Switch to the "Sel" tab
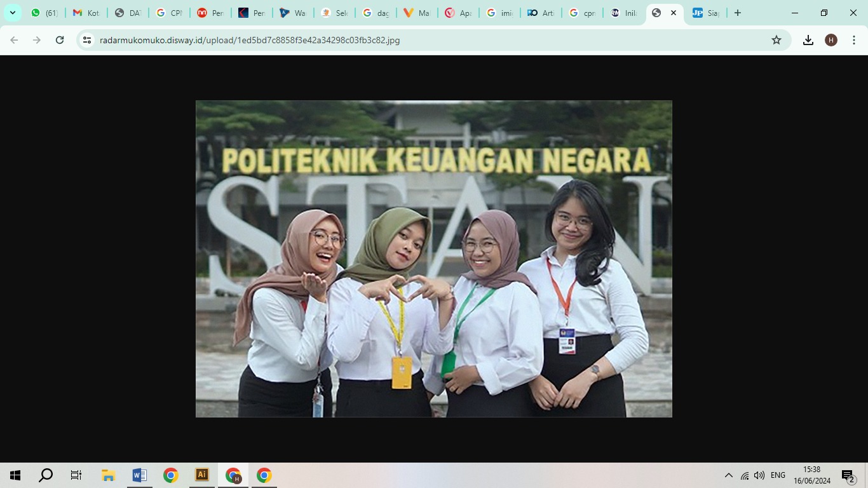This screenshot has height=488, width=868. [x=335, y=13]
